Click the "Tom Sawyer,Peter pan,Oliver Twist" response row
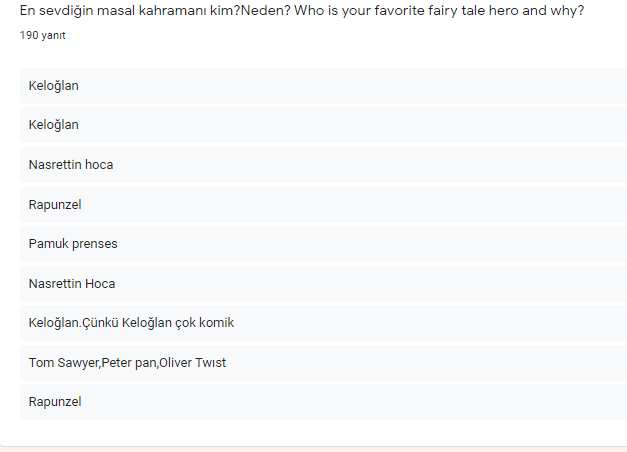Viewport: 627px width, 452px height. pyautogui.click(x=322, y=362)
